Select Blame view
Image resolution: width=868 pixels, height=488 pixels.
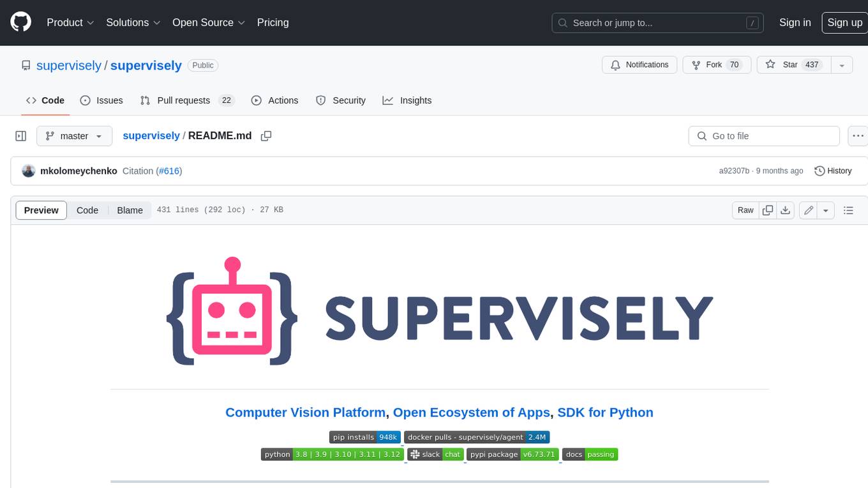[130, 210]
